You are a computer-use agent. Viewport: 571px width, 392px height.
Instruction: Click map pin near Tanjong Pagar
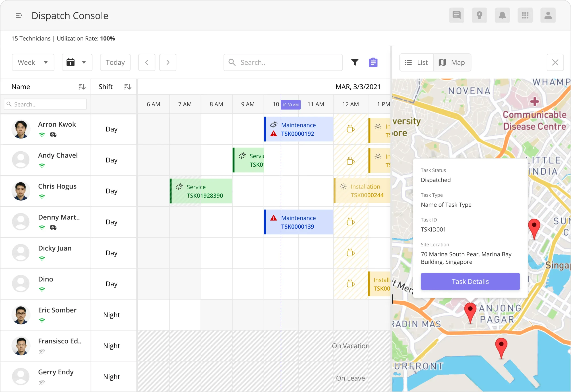pyautogui.click(x=470, y=313)
